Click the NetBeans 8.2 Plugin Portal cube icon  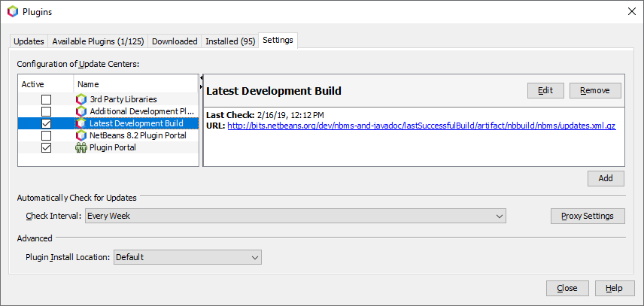(81, 135)
